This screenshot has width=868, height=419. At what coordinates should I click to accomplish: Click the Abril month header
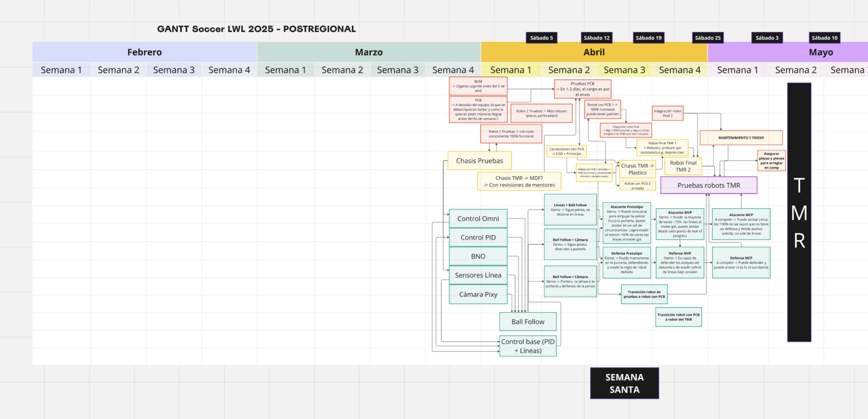(594, 52)
